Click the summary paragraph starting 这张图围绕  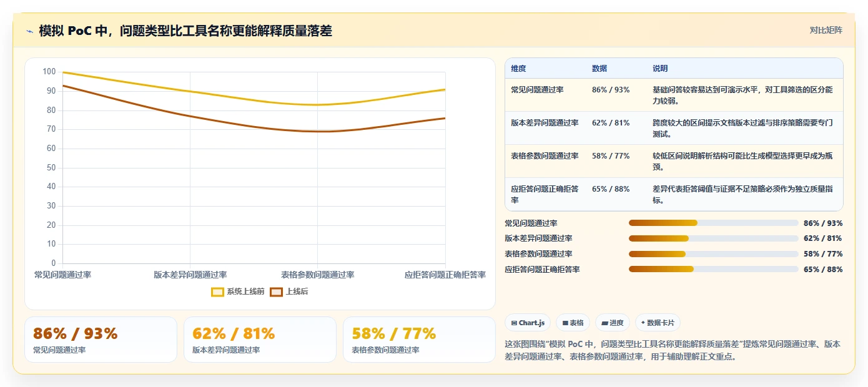click(x=673, y=350)
